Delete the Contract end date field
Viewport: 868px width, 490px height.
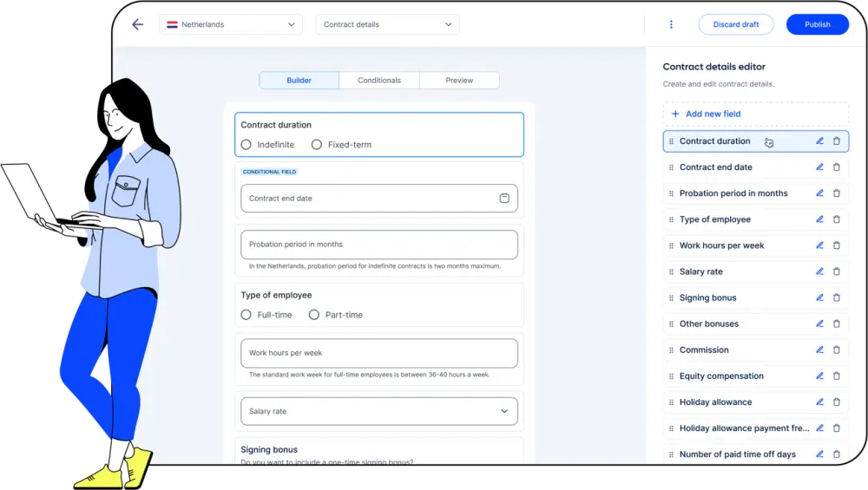[837, 167]
